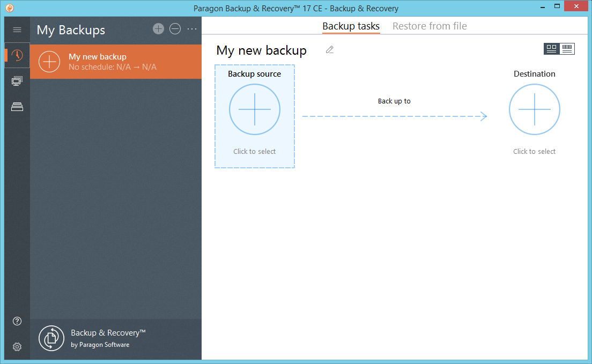Image resolution: width=592 pixels, height=364 pixels.
Task: Click 'by Paragon Software' text
Action: (100, 345)
